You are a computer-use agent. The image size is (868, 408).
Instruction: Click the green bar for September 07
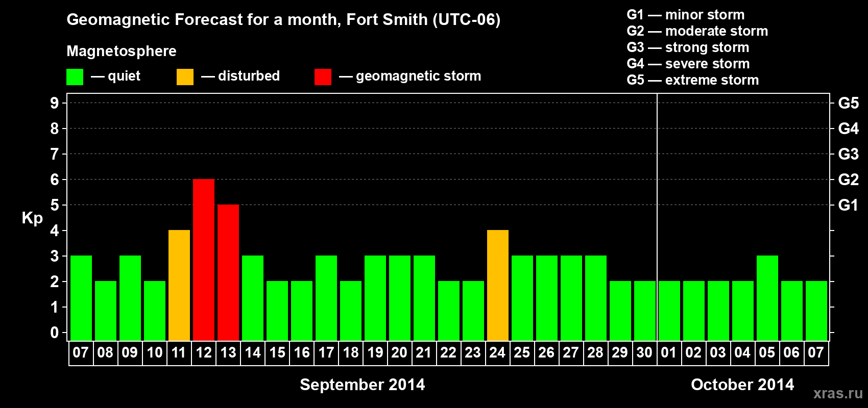pos(81,298)
